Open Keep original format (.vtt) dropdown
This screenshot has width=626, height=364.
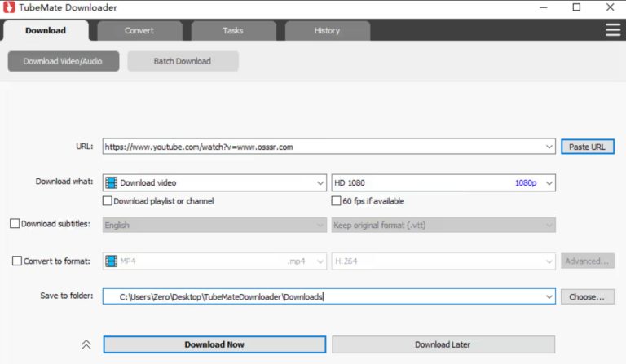pyautogui.click(x=443, y=225)
